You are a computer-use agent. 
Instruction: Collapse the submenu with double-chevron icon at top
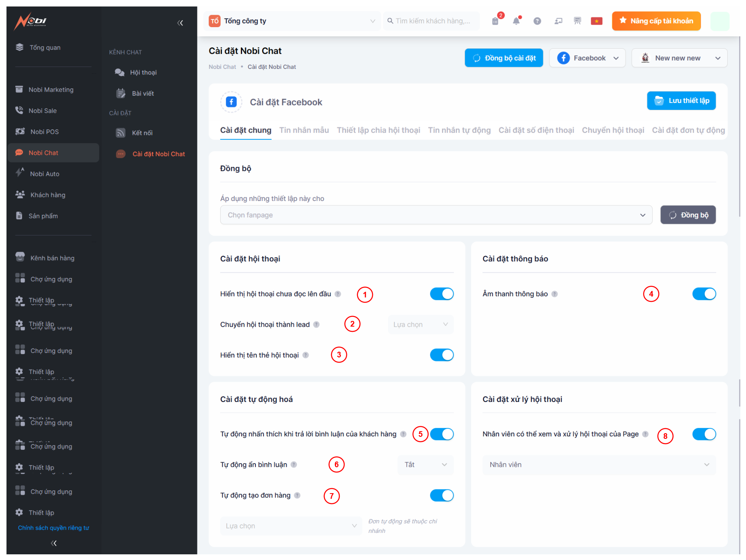[180, 23]
